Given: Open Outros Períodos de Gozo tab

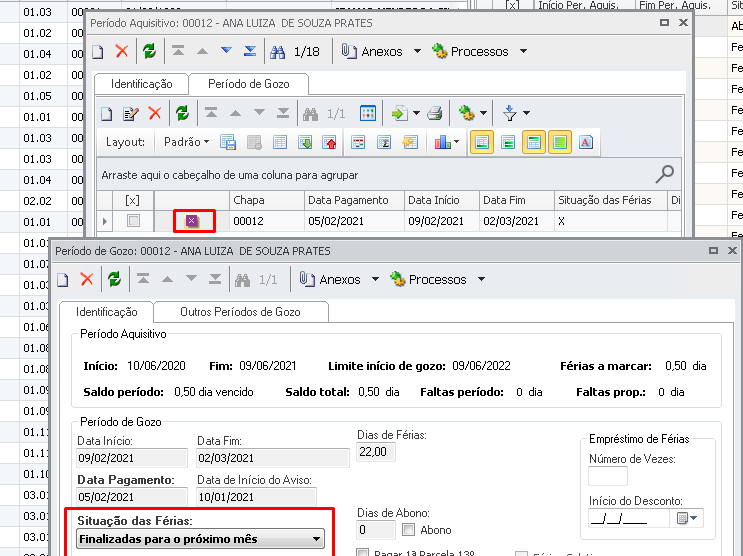Looking at the screenshot, I should (240, 312).
